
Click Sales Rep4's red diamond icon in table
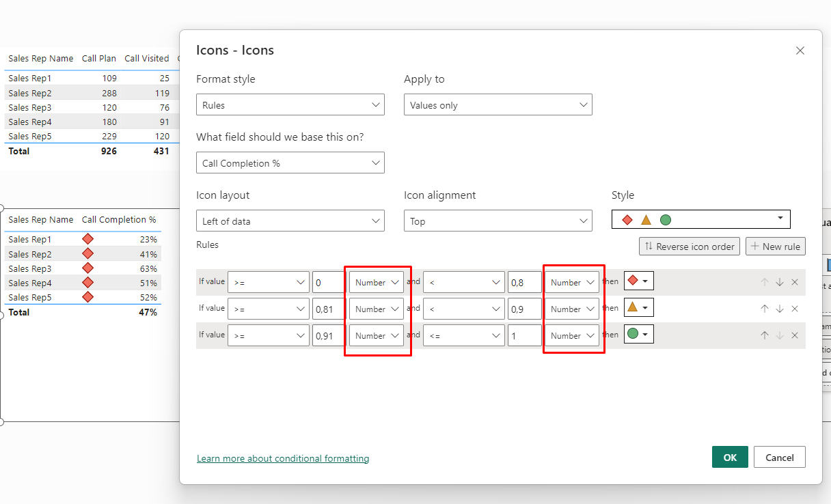tap(87, 283)
